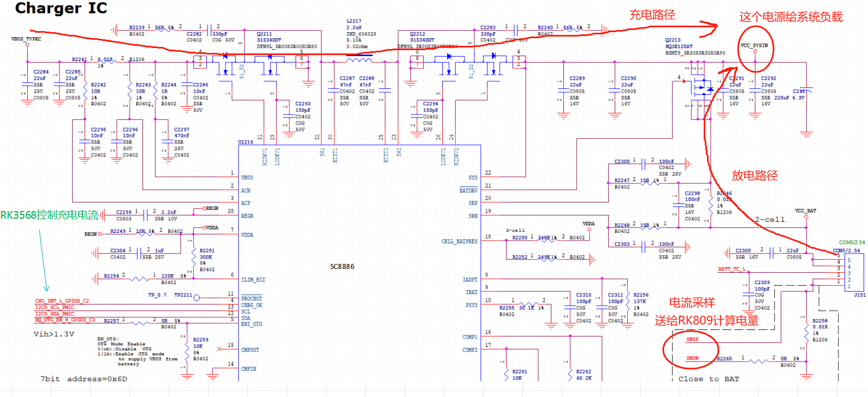Click the Charger IC title text
Viewport: 868px width, 397px height.
(x=61, y=8)
